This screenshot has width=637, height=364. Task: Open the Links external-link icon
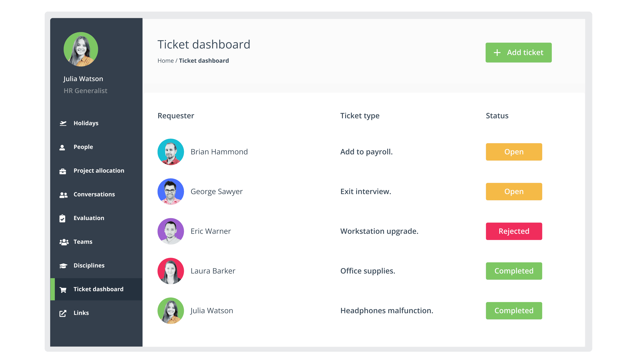(63, 313)
